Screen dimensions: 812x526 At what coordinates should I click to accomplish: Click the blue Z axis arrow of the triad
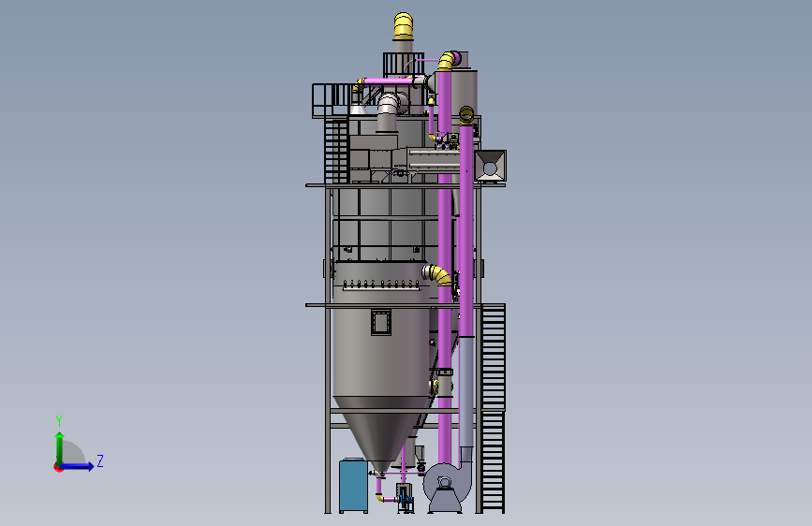coord(77,466)
